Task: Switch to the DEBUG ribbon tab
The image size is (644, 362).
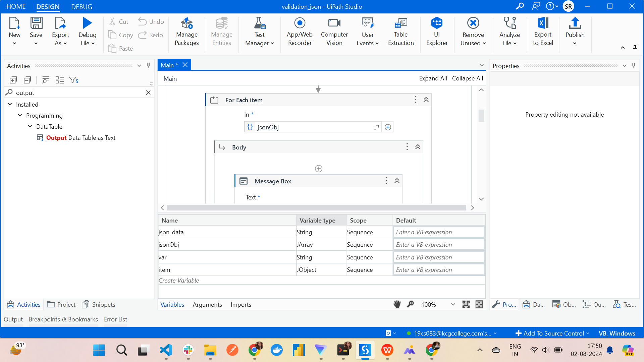Action: (x=82, y=6)
